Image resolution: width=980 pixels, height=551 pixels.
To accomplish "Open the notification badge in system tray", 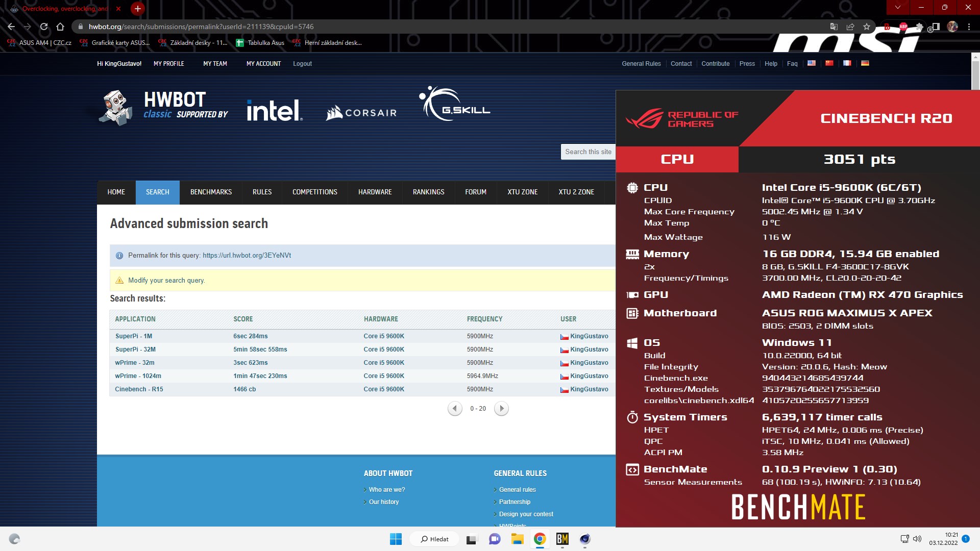I will coord(966,539).
